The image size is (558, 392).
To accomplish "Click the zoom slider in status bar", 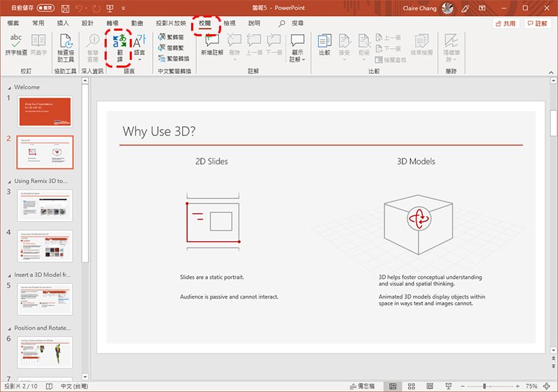I will pyautogui.click(x=485, y=386).
